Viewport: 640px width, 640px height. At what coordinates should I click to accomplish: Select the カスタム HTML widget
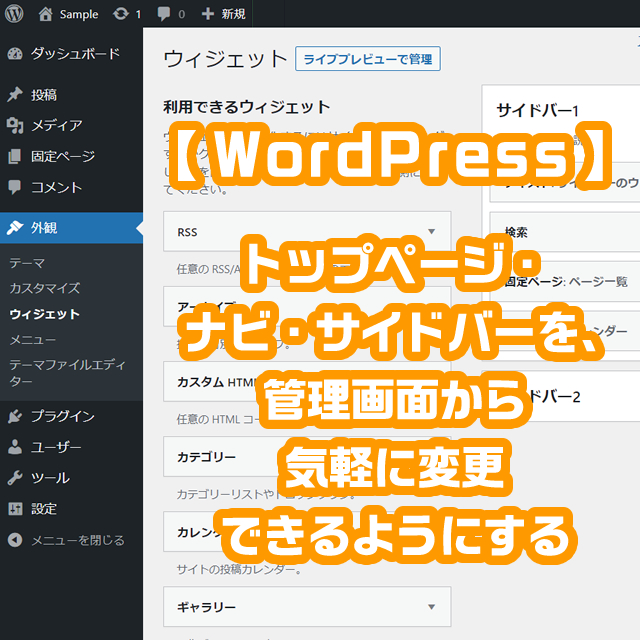point(307,382)
